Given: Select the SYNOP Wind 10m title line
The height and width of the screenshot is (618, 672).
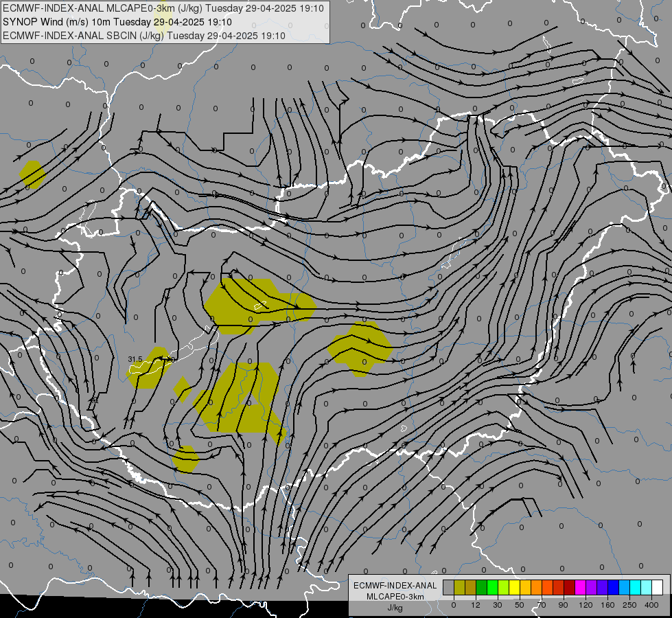Looking at the screenshot, I should [117, 22].
